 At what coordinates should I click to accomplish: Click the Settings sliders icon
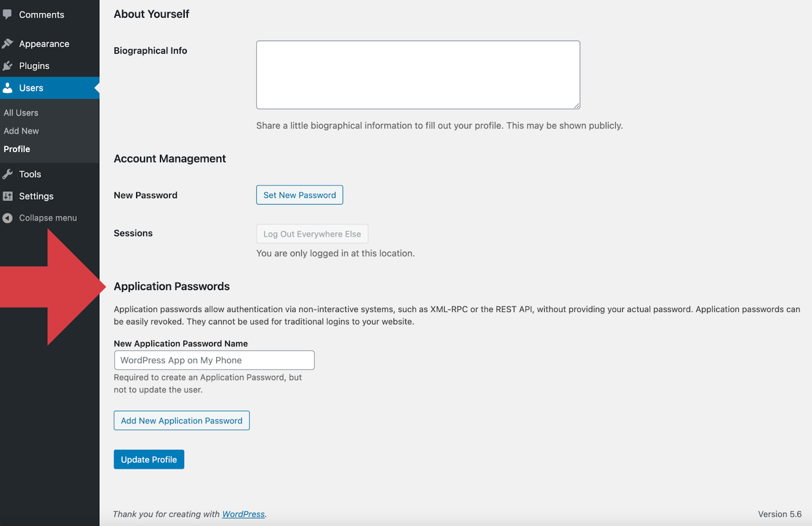point(7,196)
